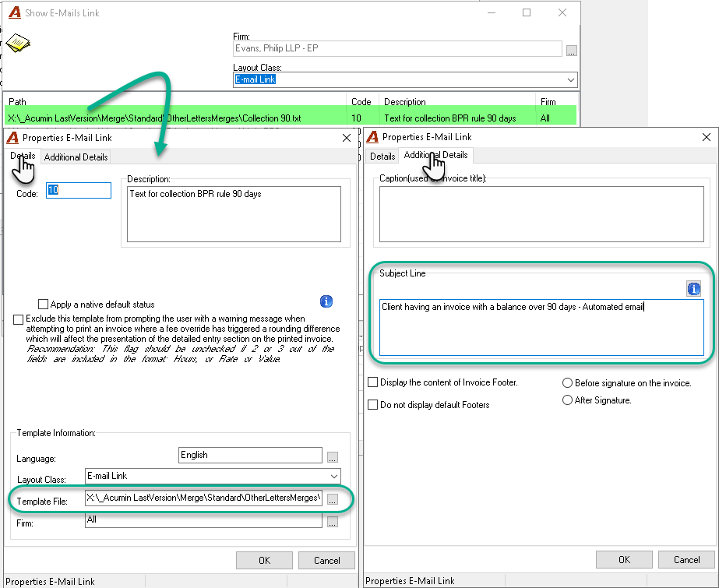The width and height of the screenshot is (719, 588).
Task: Open Additional Details tab in left Properties dialog
Action: coord(76,157)
